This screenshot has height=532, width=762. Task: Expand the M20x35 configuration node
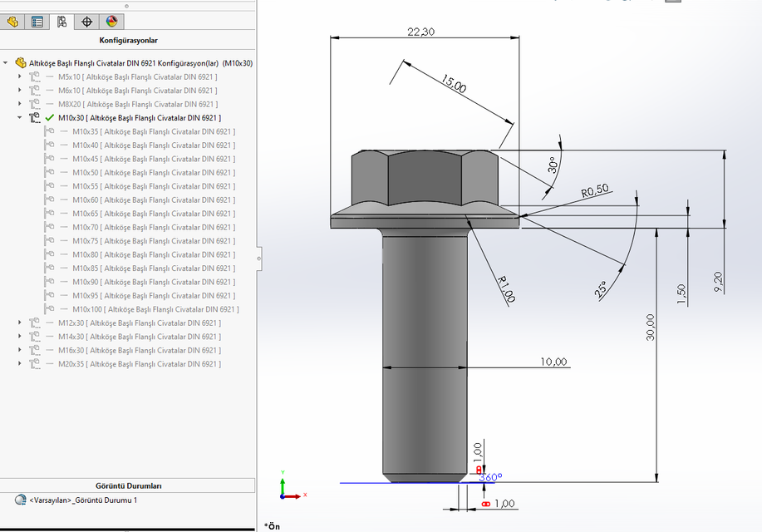coord(19,363)
